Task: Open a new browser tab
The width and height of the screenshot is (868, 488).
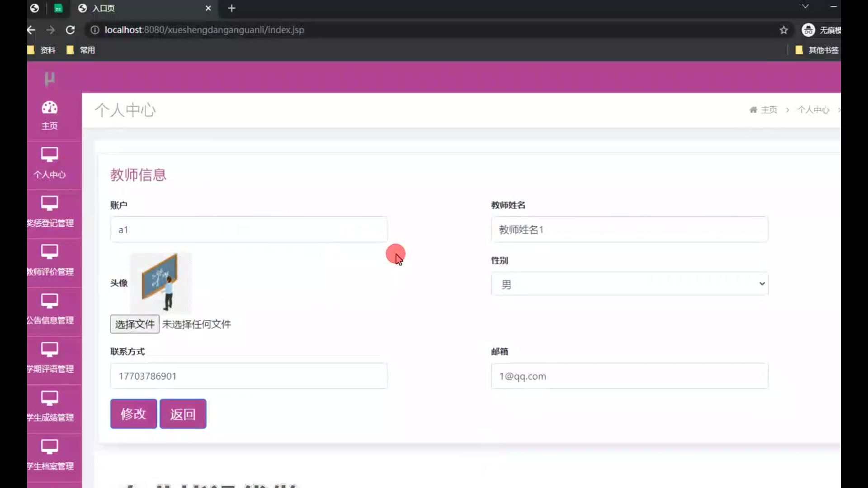Action: click(231, 8)
